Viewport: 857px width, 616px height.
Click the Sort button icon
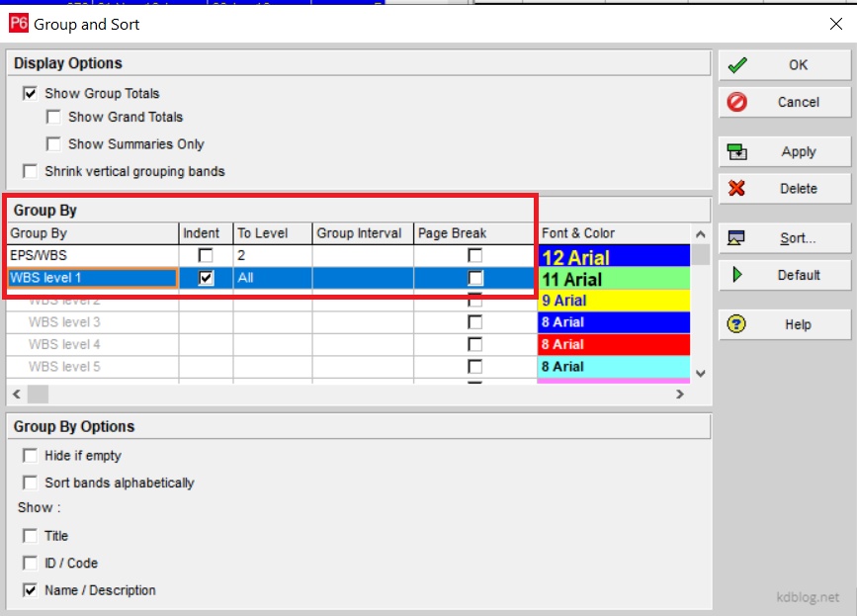click(737, 238)
